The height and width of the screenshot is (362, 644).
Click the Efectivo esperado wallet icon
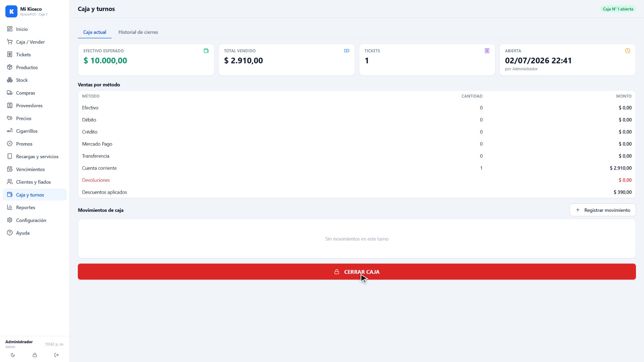(206, 51)
